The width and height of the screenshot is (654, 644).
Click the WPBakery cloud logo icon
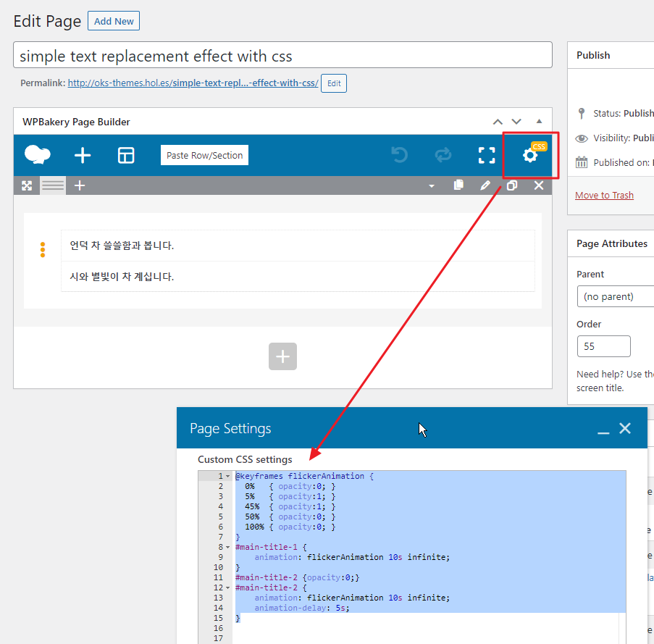(x=38, y=155)
